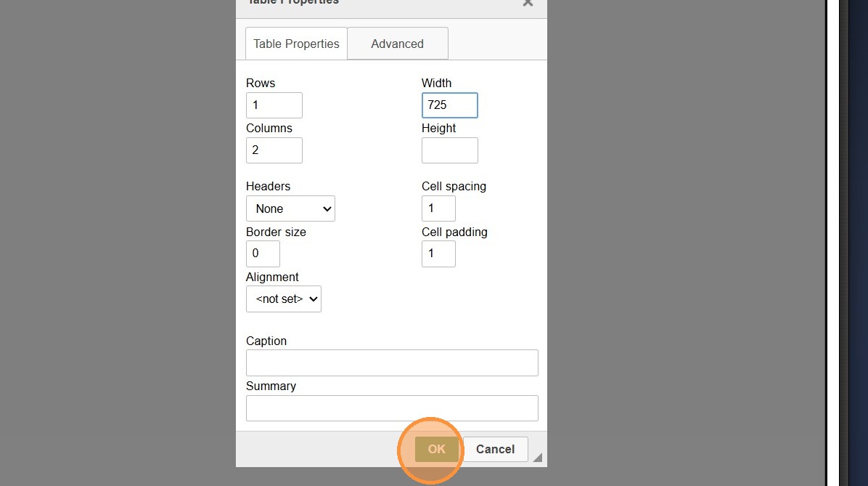Click the Alignment field label
868x486 pixels.
tap(272, 277)
